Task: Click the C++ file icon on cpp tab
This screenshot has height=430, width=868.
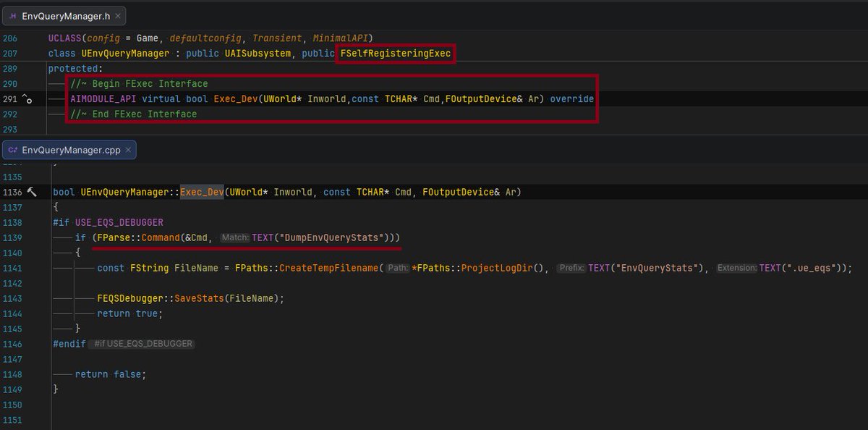Action: pyautogui.click(x=13, y=150)
